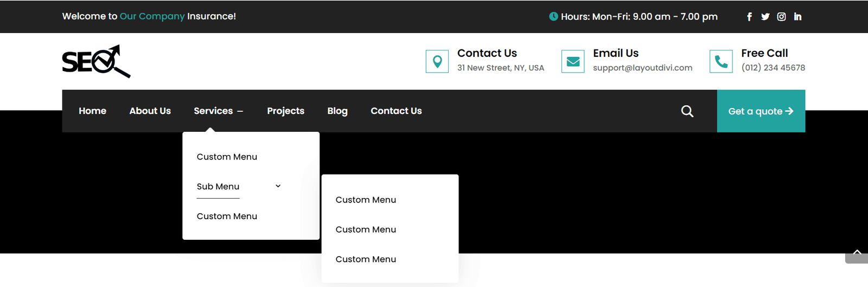Open the LinkedIn social icon
The height and width of the screenshot is (287, 868).
pyautogui.click(x=797, y=17)
